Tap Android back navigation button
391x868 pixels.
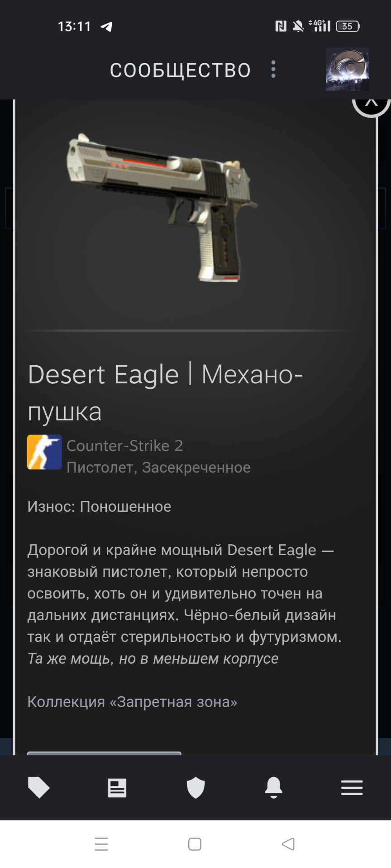pos(288,844)
